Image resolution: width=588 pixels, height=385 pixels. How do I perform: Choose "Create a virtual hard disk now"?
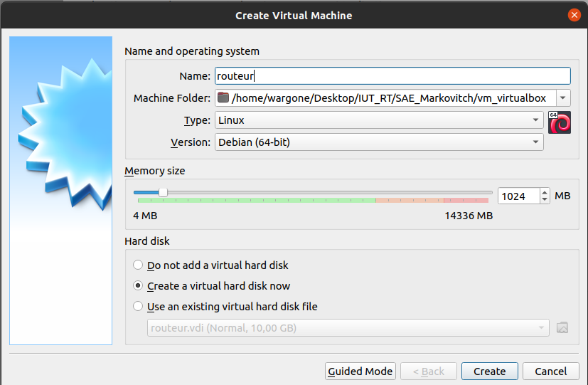point(138,286)
